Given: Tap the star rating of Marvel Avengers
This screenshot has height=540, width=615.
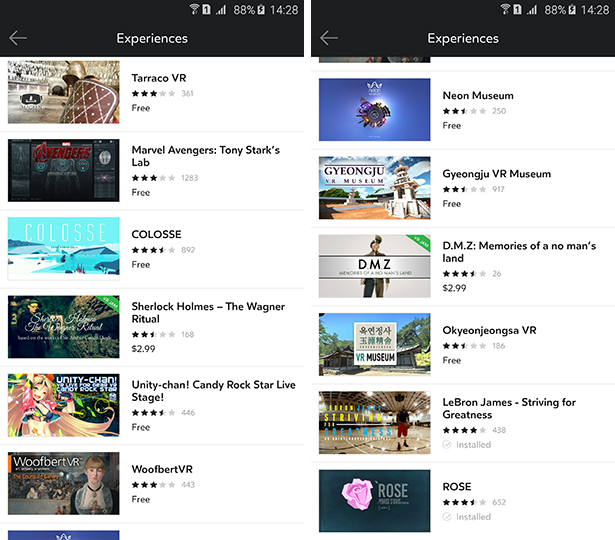Looking at the screenshot, I should click(153, 178).
